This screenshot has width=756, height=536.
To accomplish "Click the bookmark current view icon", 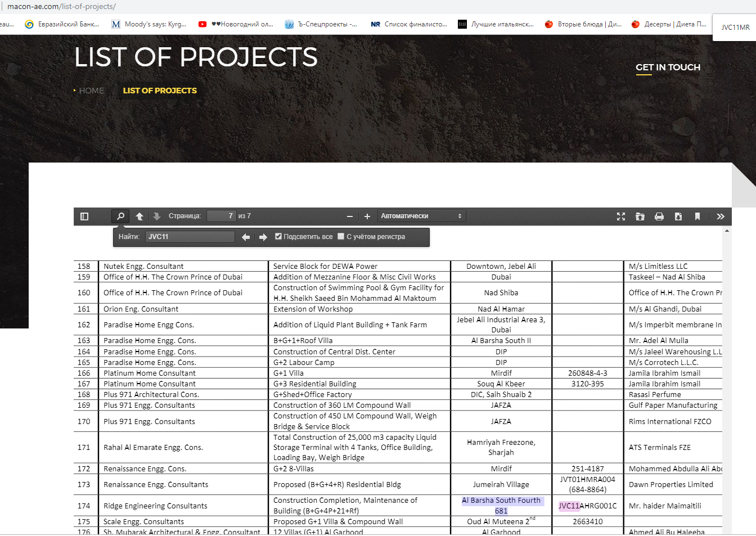I will (x=697, y=217).
